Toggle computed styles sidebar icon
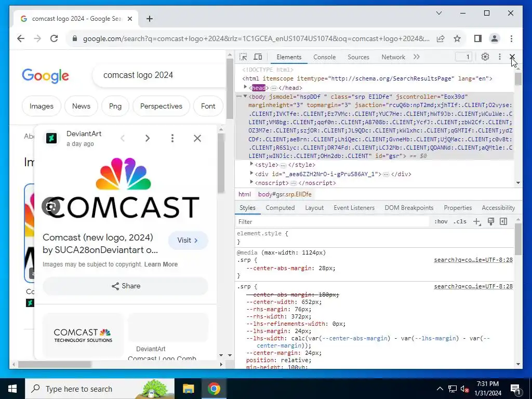 [503, 221]
